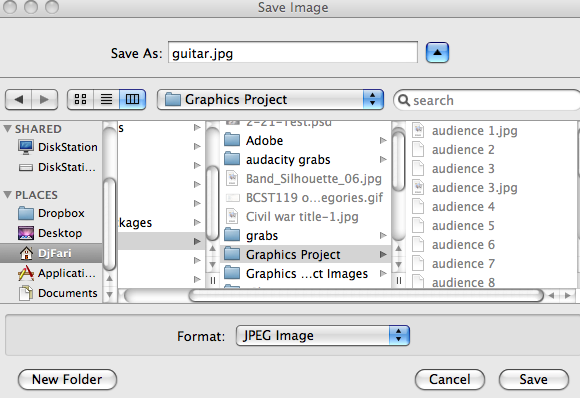Click the New Folder button

(67, 380)
